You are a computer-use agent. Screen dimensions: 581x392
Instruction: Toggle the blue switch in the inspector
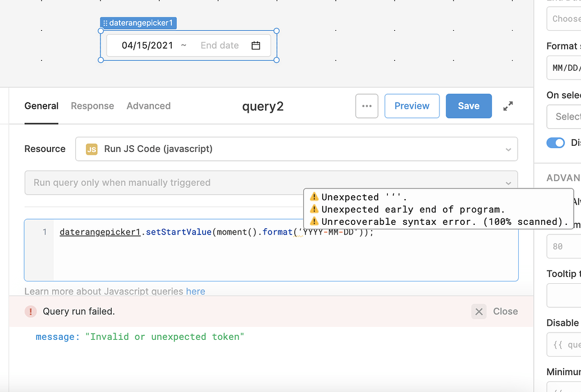click(x=555, y=143)
